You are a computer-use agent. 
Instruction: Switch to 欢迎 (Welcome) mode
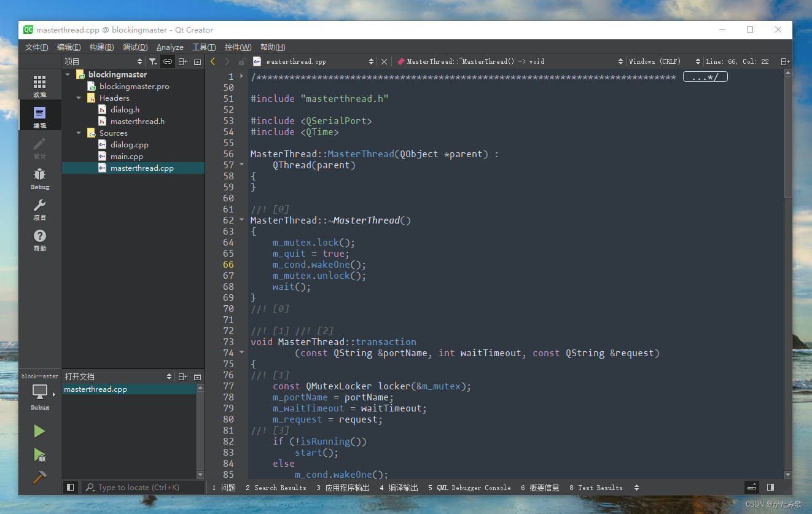[x=39, y=84]
